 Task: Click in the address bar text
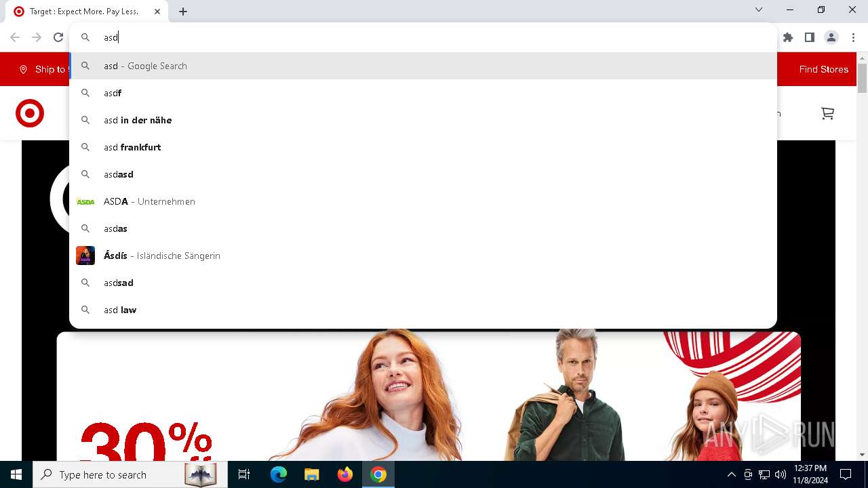click(111, 37)
